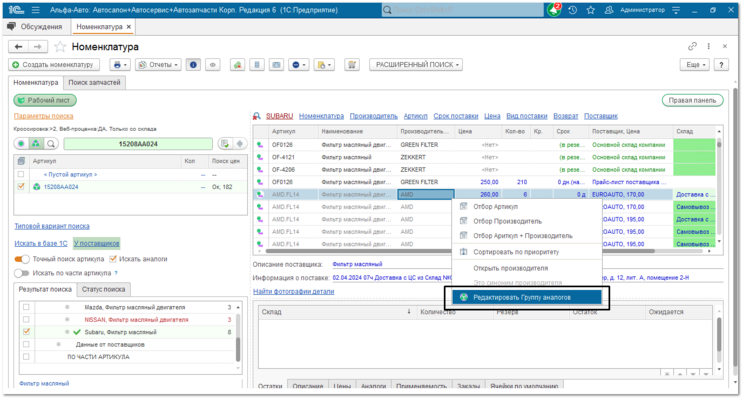Click the search icon before SUBARU

[256, 116]
